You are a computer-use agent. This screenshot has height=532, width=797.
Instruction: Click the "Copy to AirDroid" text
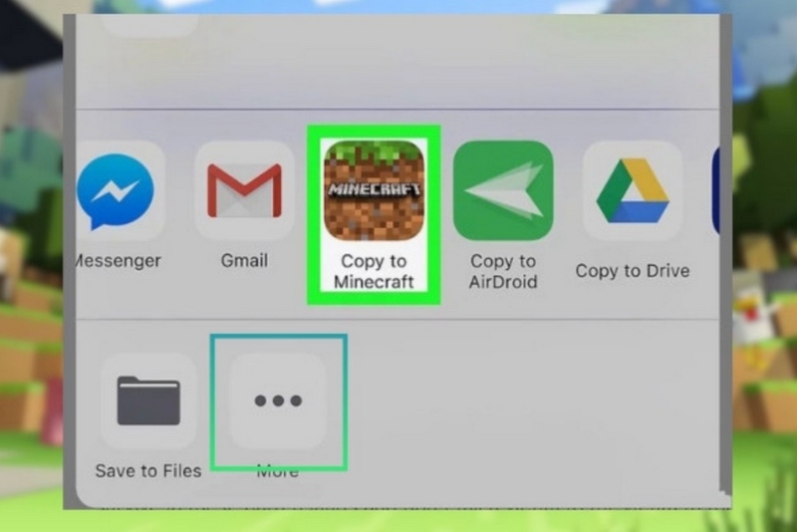(503, 272)
